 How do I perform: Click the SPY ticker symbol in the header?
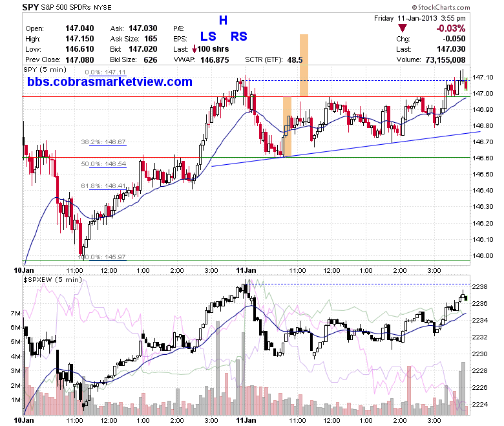pos(30,7)
